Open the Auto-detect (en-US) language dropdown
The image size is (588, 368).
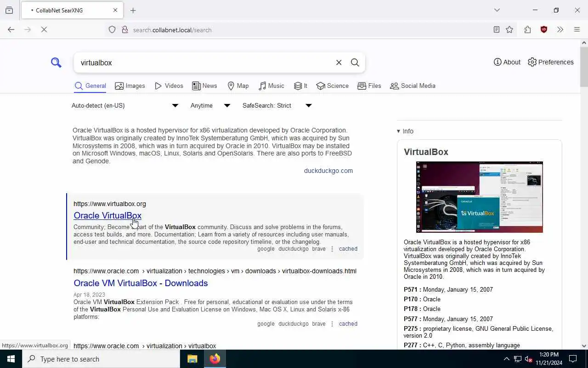point(125,105)
